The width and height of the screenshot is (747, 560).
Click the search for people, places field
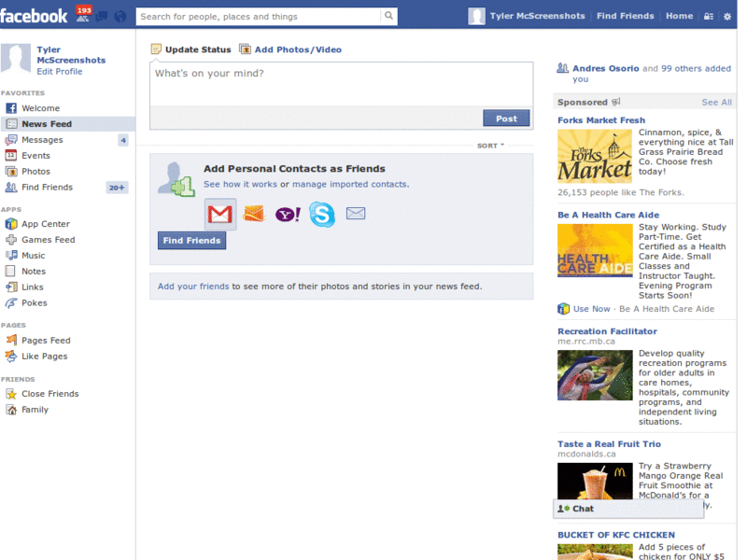point(259,16)
